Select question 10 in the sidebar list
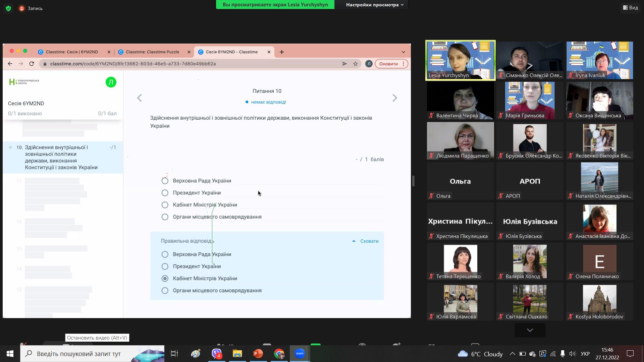 63,157
